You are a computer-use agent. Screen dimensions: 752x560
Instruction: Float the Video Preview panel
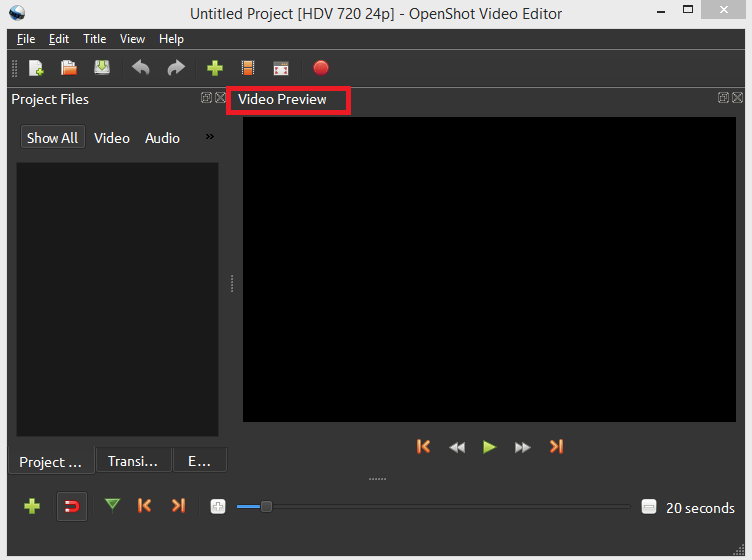(723, 98)
